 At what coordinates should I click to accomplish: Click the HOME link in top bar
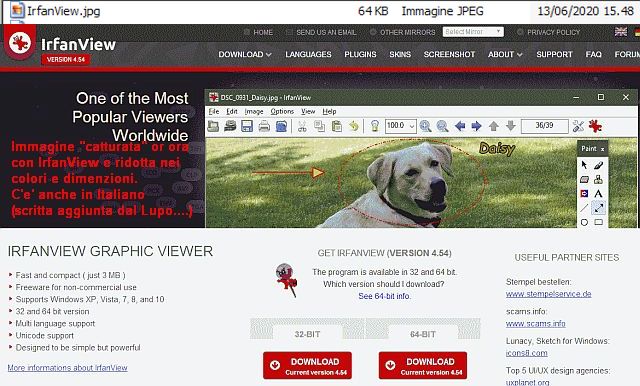click(x=263, y=32)
